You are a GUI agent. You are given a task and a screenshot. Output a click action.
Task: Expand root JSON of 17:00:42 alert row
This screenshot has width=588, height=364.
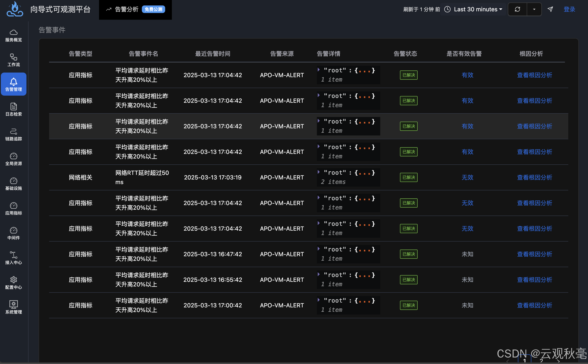(x=319, y=300)
